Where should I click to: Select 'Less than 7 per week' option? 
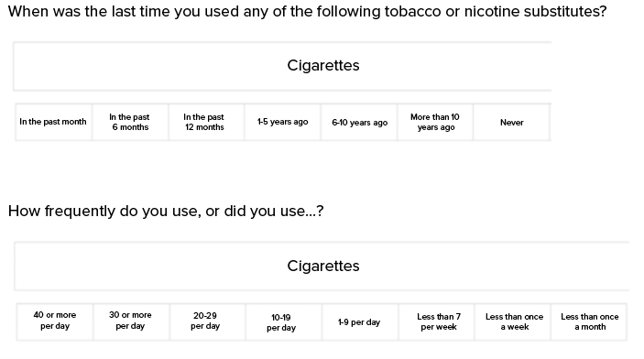436,322
